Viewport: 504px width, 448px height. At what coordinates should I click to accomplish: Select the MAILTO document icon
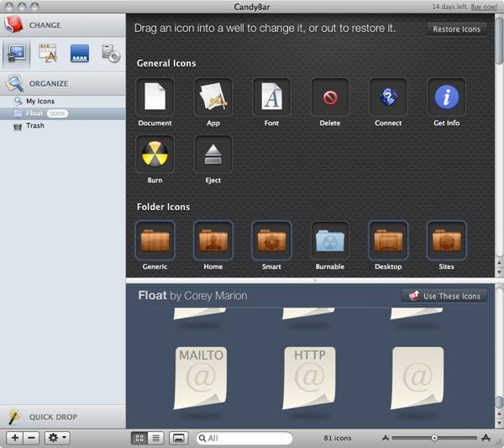[x=201, y=378]
